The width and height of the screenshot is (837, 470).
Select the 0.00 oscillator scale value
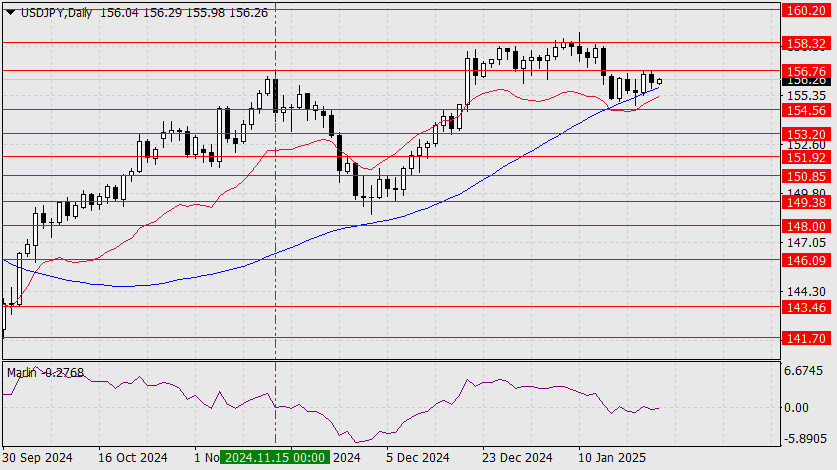796,408
